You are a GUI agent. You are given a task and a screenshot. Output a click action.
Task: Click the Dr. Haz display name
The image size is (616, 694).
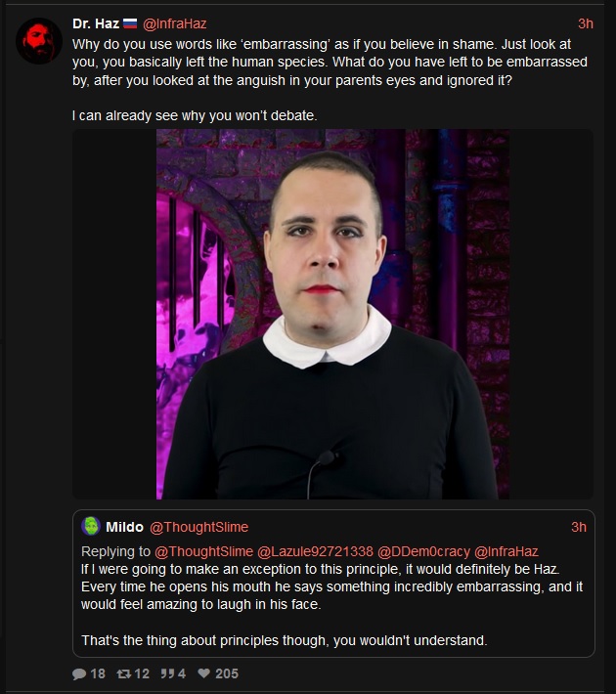(x=96, y=23)
